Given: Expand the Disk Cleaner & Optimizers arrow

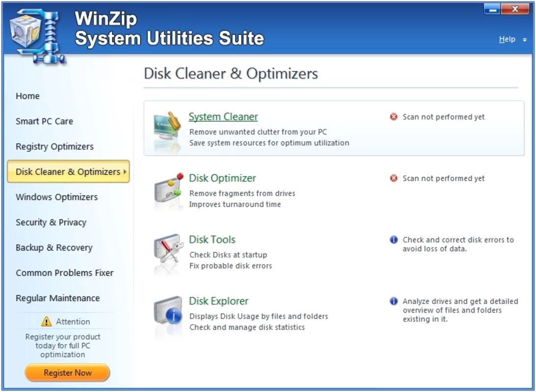Looking at the screenshot, I should click(x=125, y=171).
